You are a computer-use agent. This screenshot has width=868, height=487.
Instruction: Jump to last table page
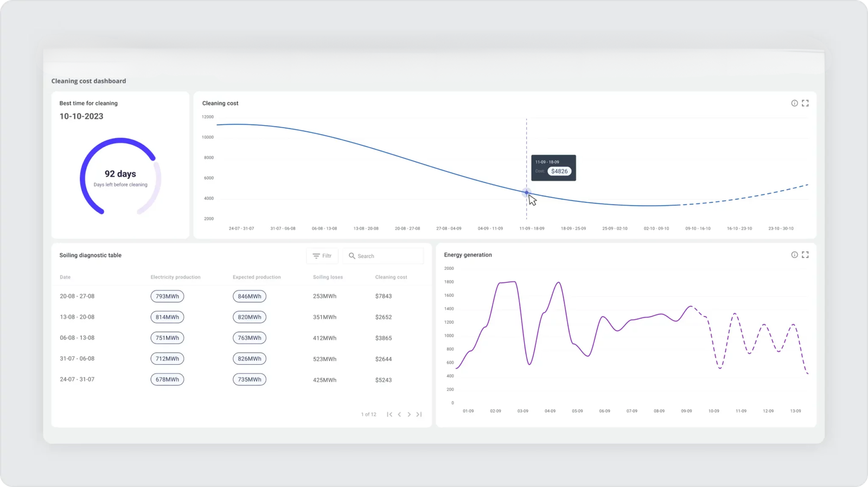tap(419, 414)
